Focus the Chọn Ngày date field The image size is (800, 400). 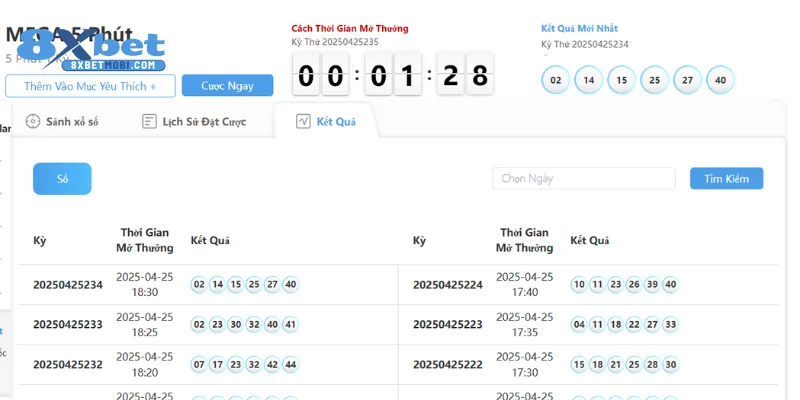584,179
